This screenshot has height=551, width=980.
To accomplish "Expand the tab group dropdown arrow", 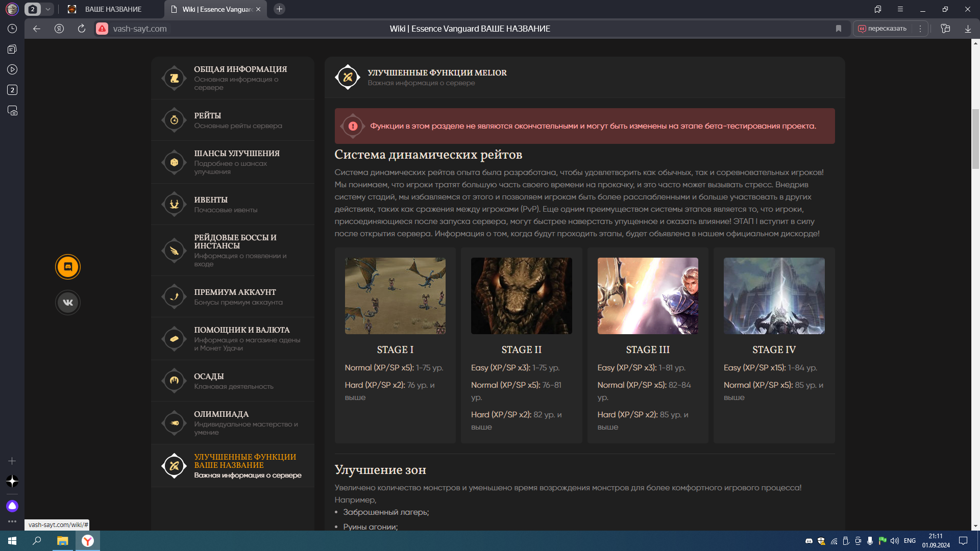I will click(47, 9).
